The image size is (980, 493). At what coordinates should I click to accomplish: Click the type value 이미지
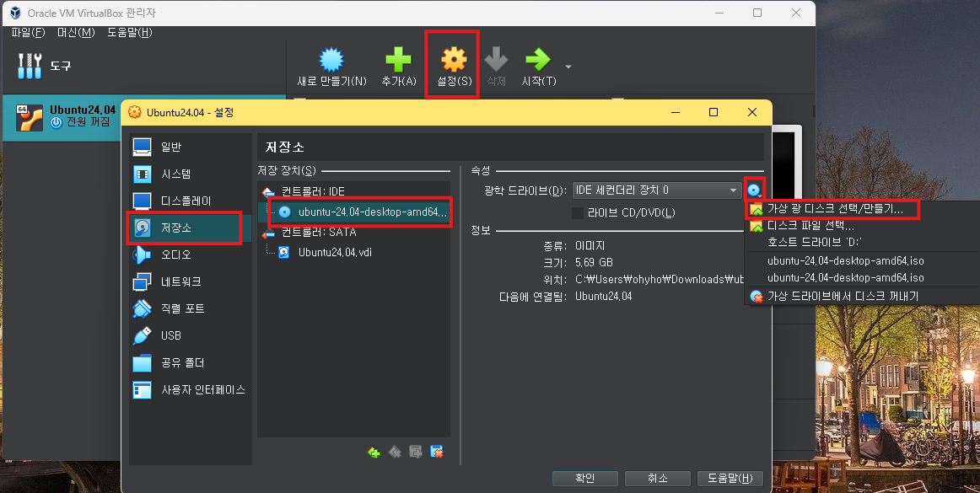[590, 245]
